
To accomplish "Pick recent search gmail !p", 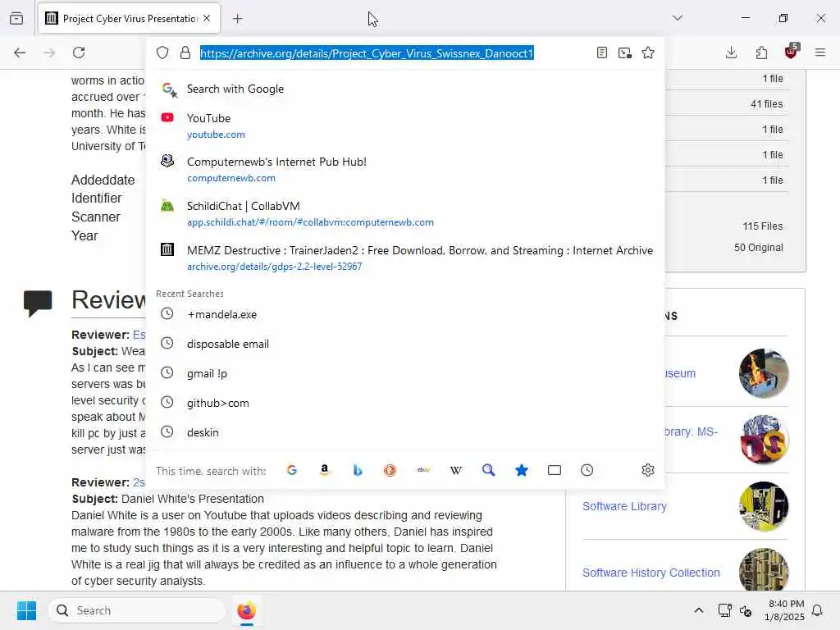I will tap(405, 373).
